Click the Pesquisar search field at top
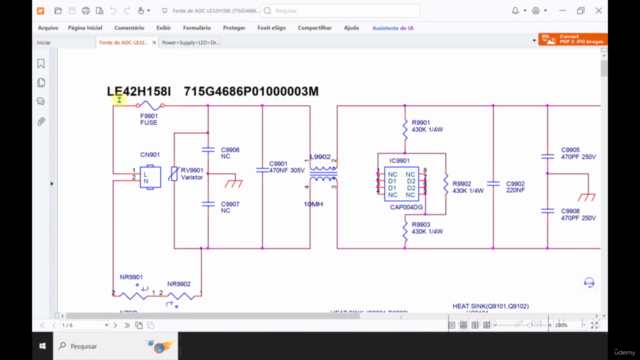 coord(340,11)
